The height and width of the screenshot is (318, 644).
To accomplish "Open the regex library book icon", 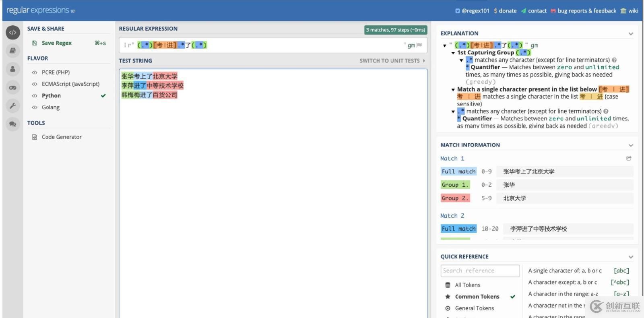I will pyautogui.click(x=13, y=50).
